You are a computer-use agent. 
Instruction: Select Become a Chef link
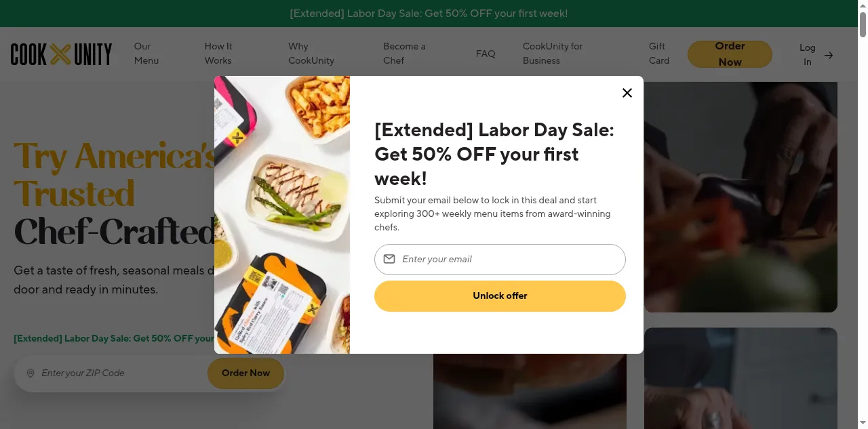tap(404, 54)
